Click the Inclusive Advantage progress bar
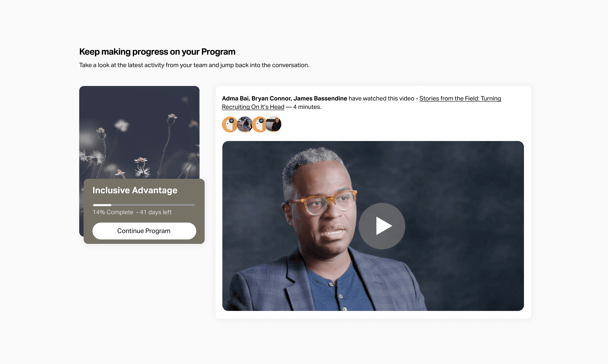This screenshot has width=608, height=364. pyautogui.click(x=144, y=205)
